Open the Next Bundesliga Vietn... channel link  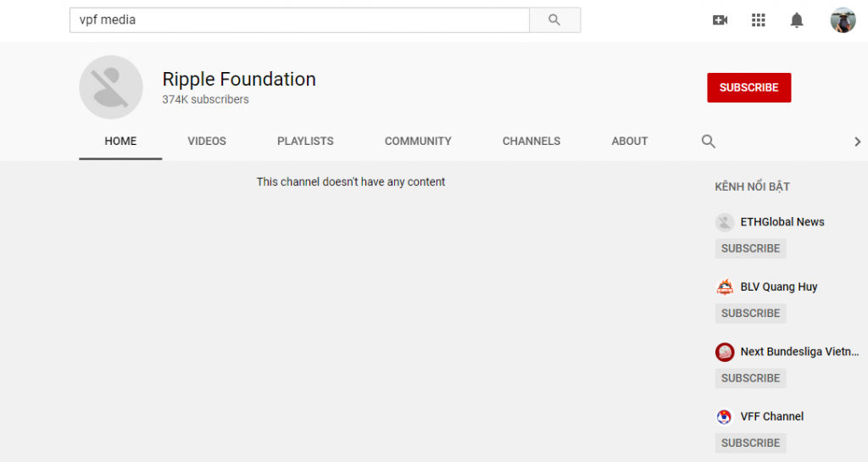(799, 351)
